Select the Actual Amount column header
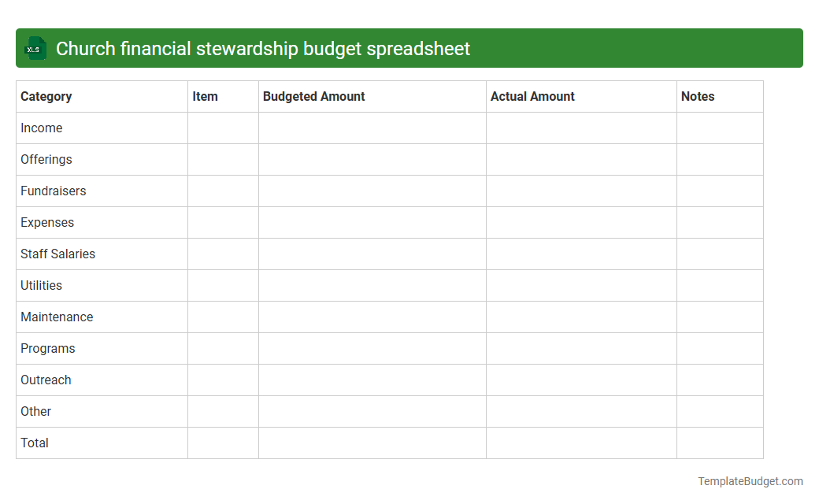This screenshot has height=504, width=819. pos(531,96)
